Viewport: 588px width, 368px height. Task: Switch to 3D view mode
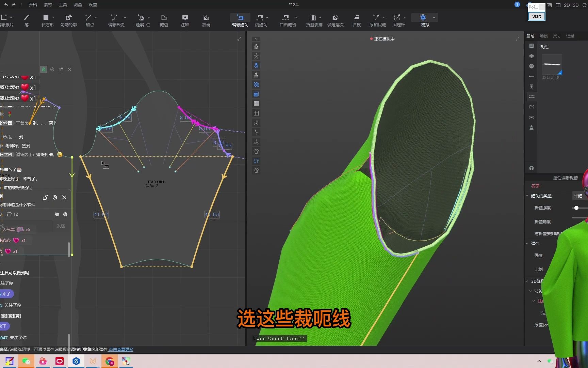[x=576, y=5]
